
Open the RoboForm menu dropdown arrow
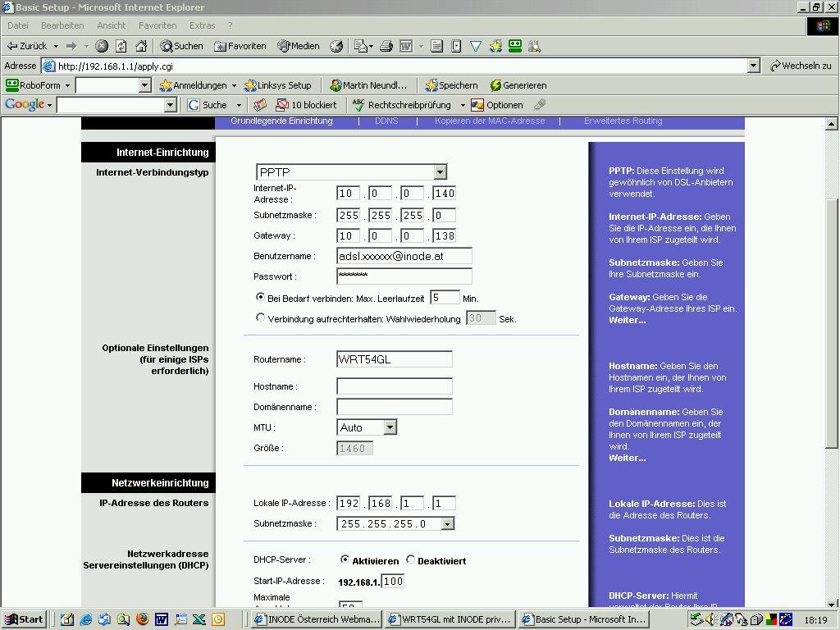tap(67, 85)
